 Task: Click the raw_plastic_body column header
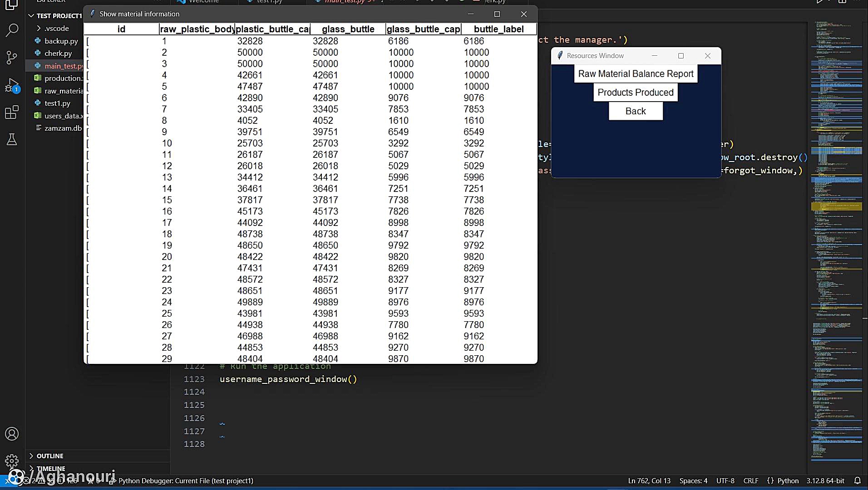click(x=197, y=29)
